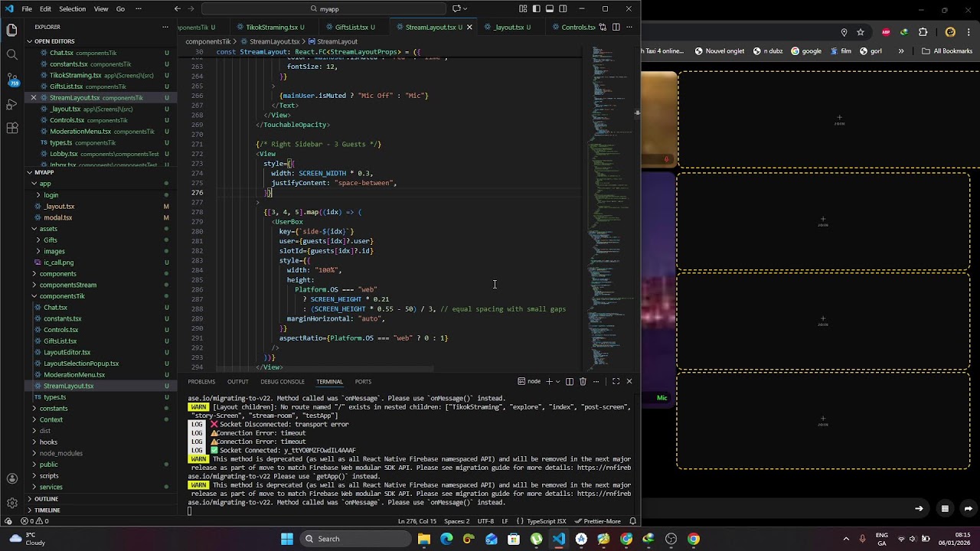Image resolution: width=980 pixels, height=551 pixels.
Task: Open the Extensions view in activity bar
Action: [11, 128]
